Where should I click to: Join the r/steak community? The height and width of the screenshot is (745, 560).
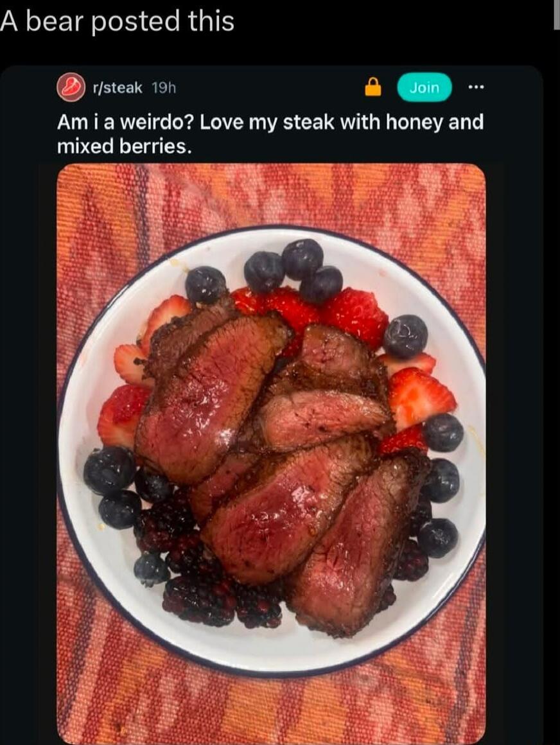tap(424, 87)
